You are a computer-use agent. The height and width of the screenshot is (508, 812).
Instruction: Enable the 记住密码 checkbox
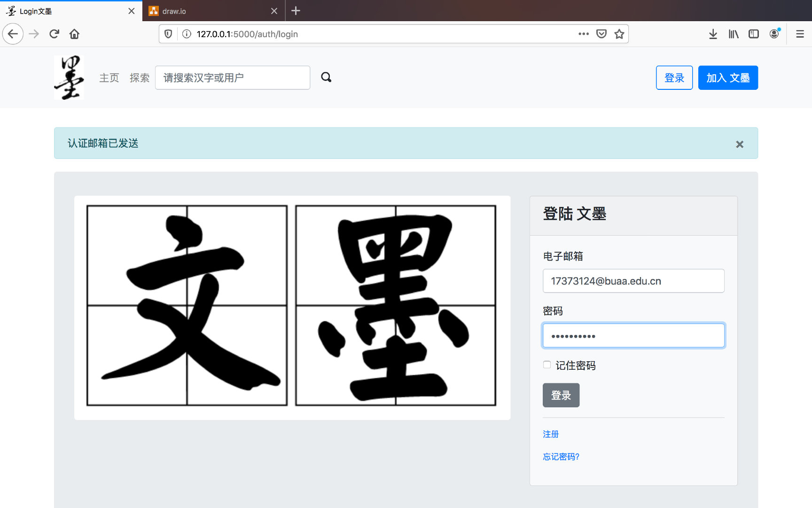pos(547,365)
